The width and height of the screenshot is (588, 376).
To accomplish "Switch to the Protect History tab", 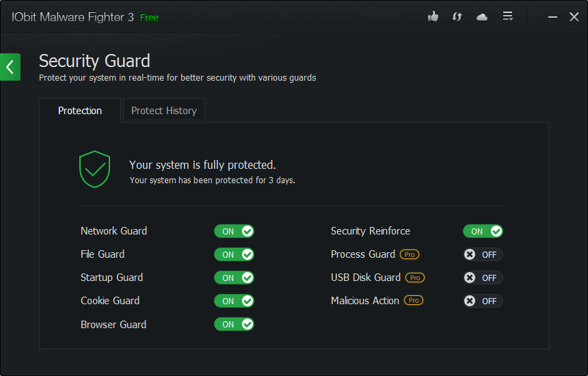I will pyautogui.click(x=164, y=111).
